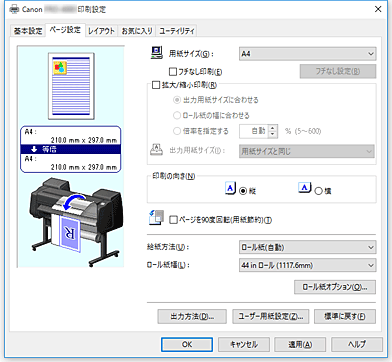Click the rotate page 90 degrees icon
392x362 pixels.
pos(156,217)
